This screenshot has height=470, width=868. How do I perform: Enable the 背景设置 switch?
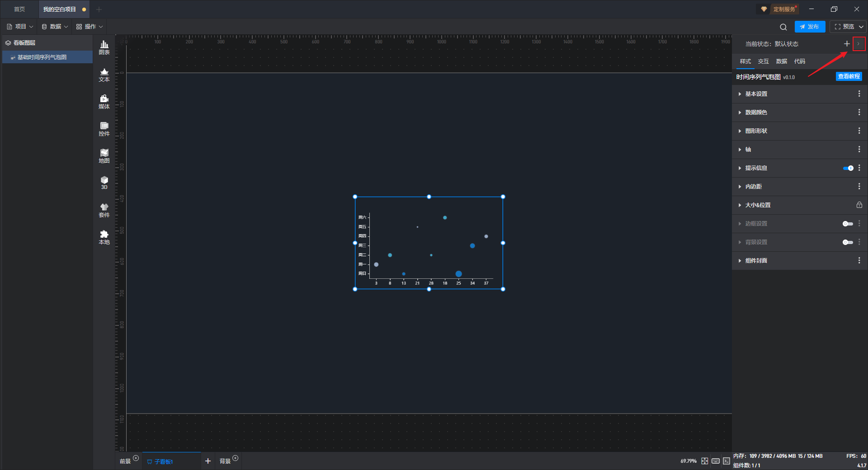(848, 242)
